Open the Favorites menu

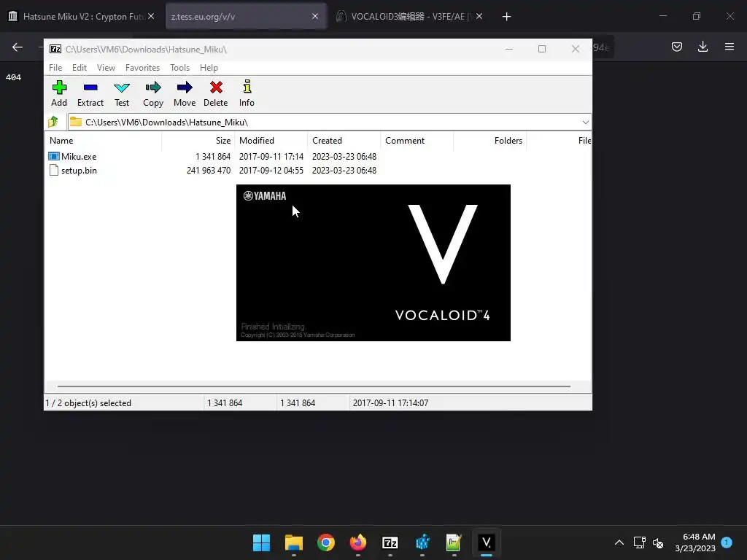click(x=142, y=68)
